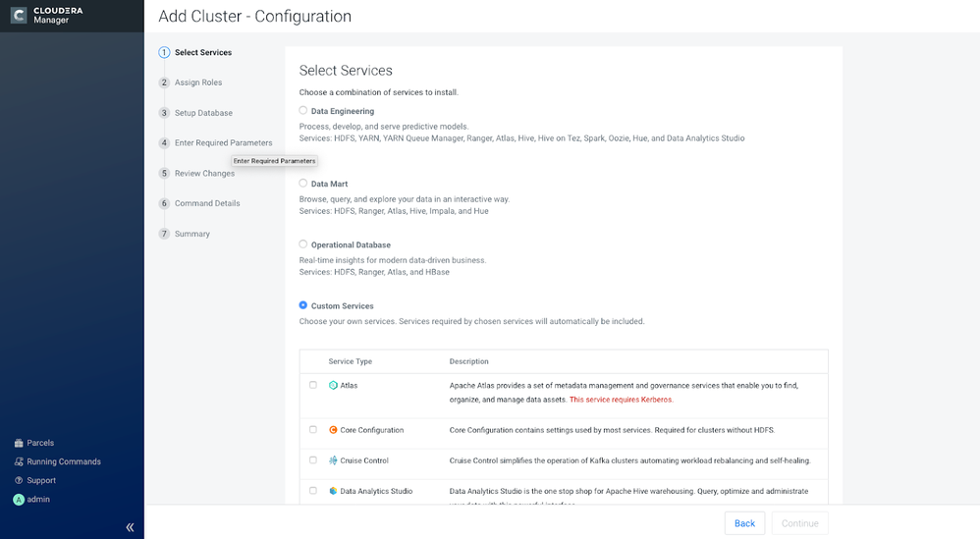Go to Assign Roles wizard step
Screen dimensions: 980x539
pos(198,82)
